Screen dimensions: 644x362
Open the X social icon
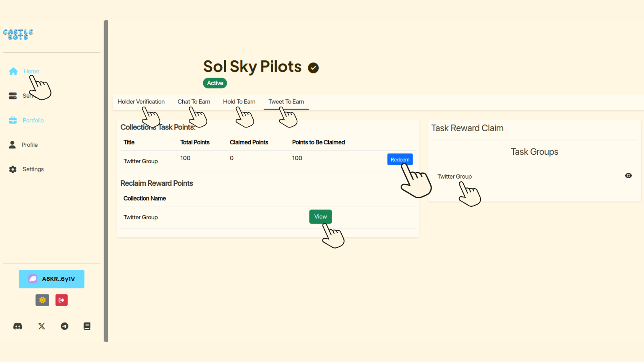[x=41, y=326]
